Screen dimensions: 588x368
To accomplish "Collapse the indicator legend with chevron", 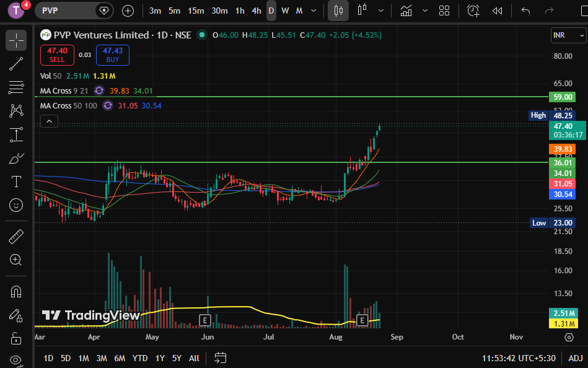I will tap(49, 121).
